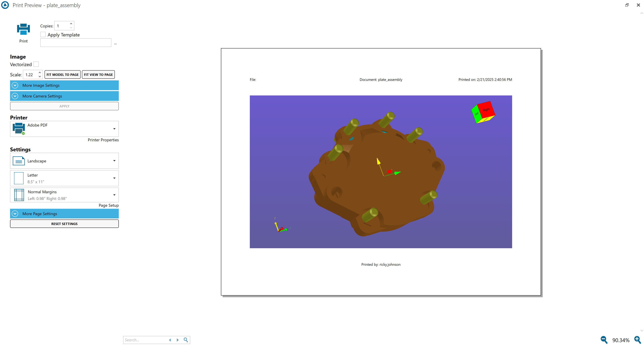Toggle the Vectorized checkbox
The height and width of the screenshot is (345, 644).
(x=36, y=64)
